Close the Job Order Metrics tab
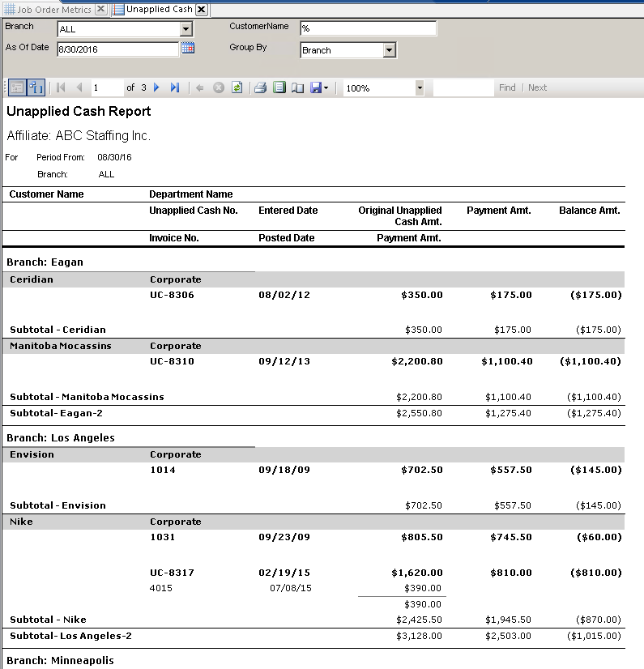Image resolution: width=644 pixels, height=669 pixels. click(100, 10)
